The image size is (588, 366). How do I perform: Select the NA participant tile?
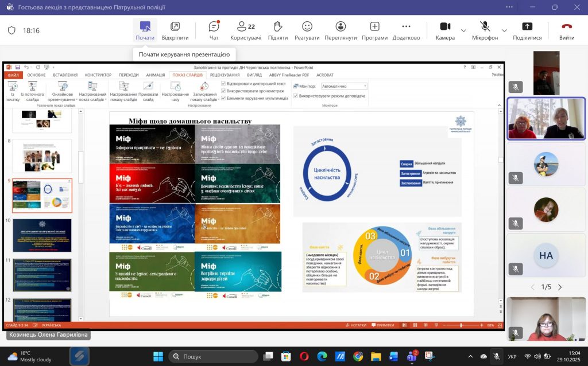(x=546, y=255)
